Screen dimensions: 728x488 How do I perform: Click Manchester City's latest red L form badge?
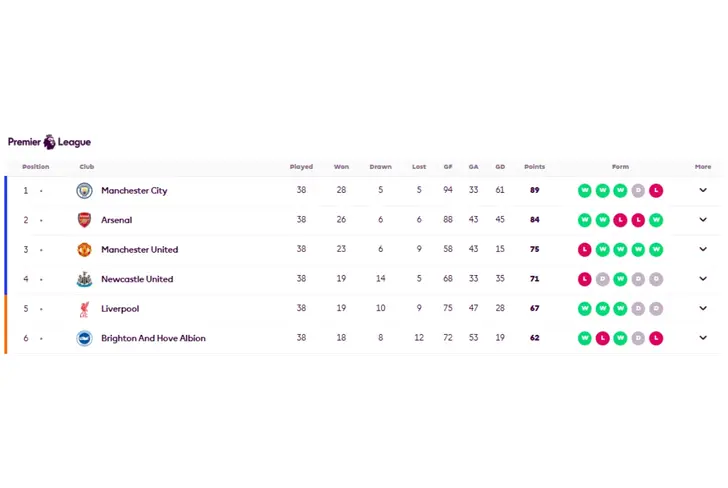(656, 190)
